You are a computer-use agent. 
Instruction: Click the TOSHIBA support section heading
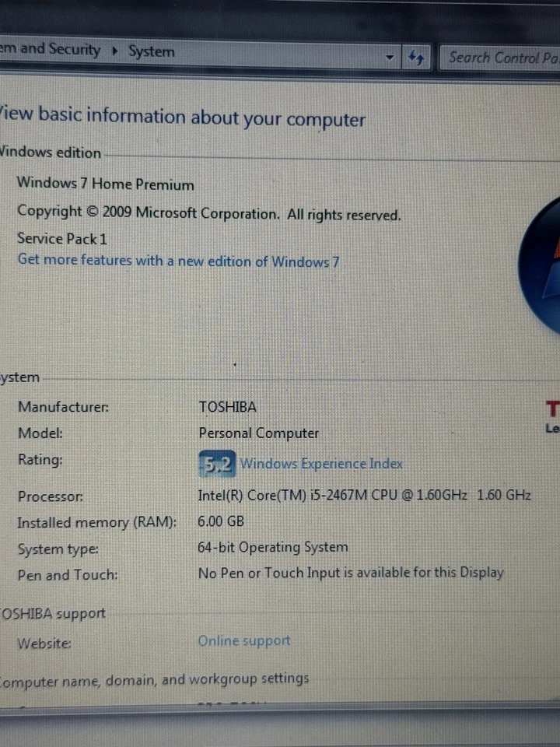click(52, 614)
